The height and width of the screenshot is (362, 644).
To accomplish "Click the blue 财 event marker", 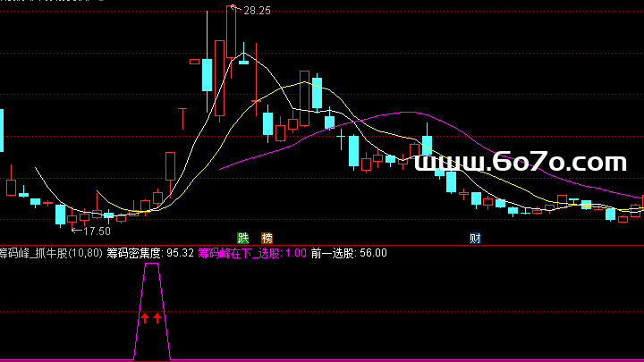I will (475, 238).
